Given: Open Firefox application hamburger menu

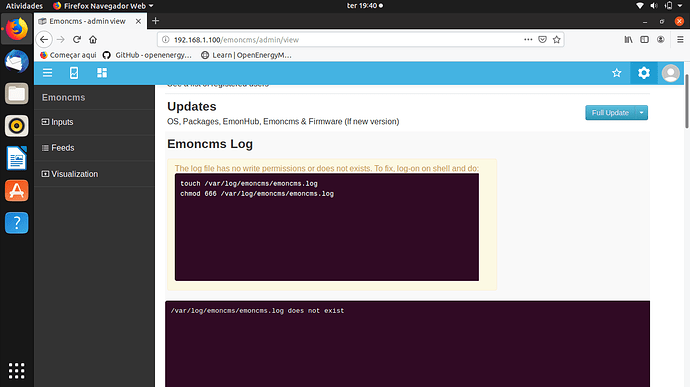Looking at the screenshot, I should tap(680, 40).
